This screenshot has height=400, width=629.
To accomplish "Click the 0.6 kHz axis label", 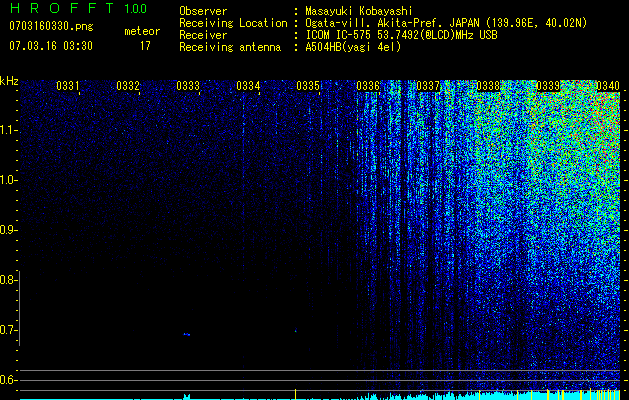I will tap(8, 380).
